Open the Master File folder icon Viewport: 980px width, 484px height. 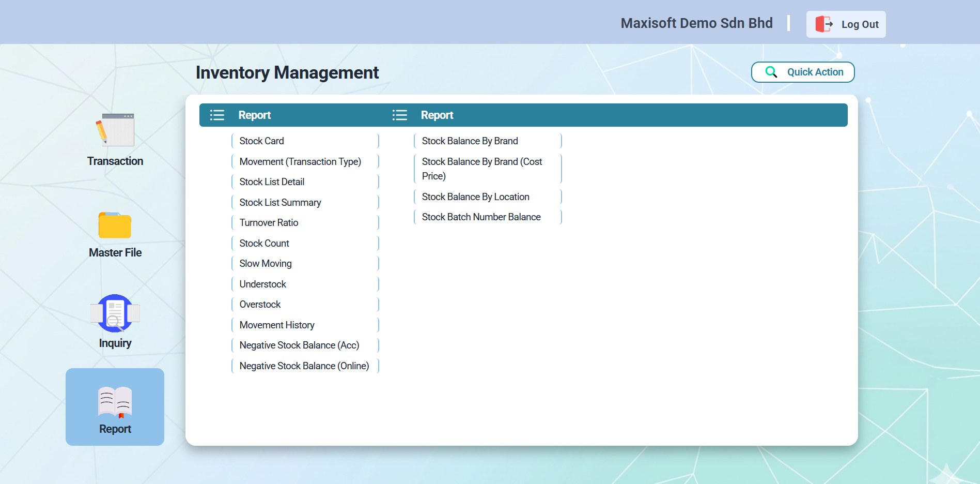point(115,225)
